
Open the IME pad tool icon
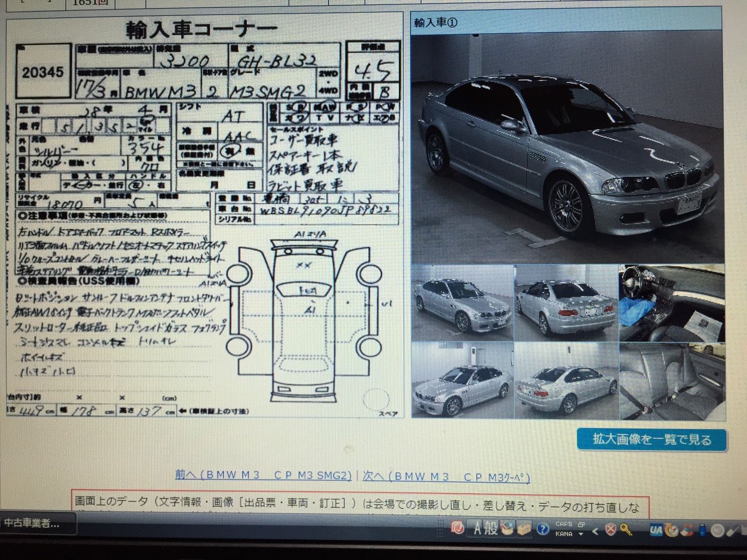pyautogui.click(x=507, y=529)
